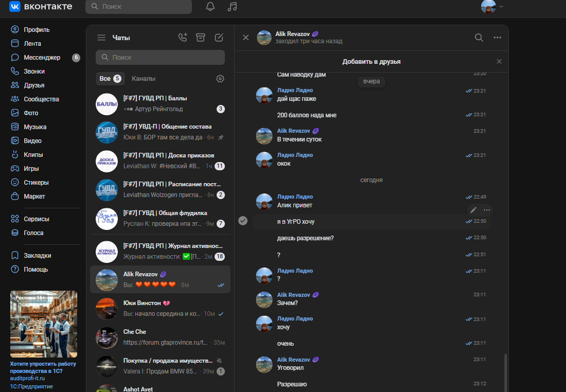Open Профиль in left sidebar
Image resolution: width=566 pixels, height=392 pixels.
(x=30, y=30)
